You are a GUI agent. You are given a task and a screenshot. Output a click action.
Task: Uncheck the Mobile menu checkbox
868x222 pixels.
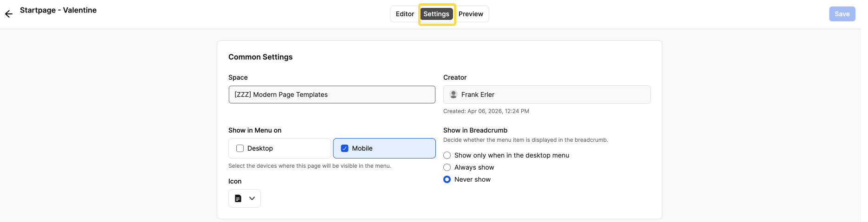pyautogui.click(x=344, y=148)
